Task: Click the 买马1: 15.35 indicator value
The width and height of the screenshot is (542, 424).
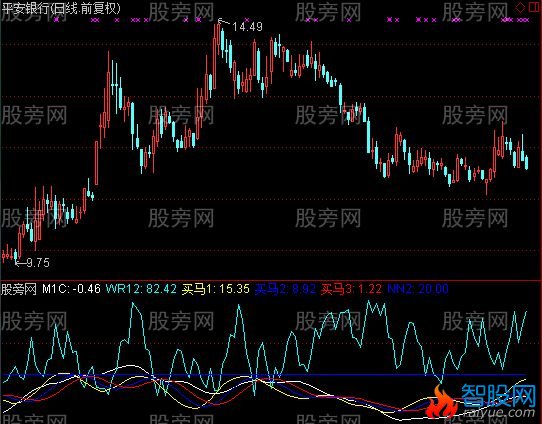Action: 216,289
